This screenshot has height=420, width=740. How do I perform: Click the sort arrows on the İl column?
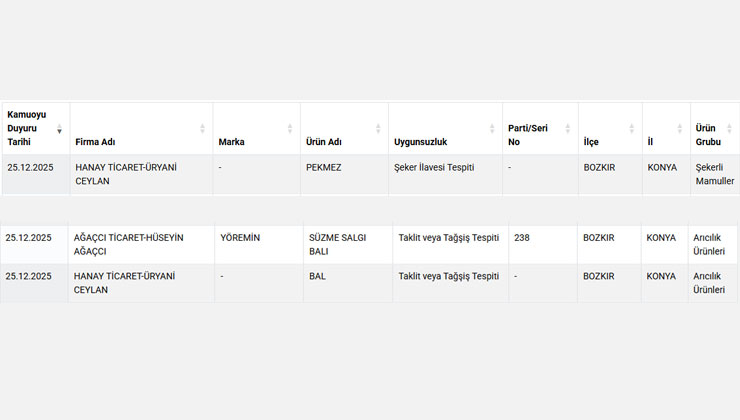pos(680,129)
